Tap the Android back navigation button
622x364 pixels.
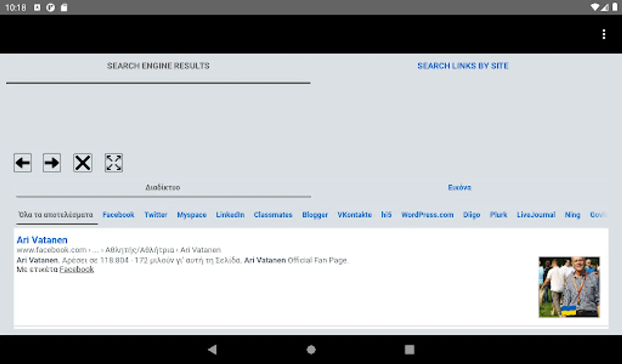[212, 349]
